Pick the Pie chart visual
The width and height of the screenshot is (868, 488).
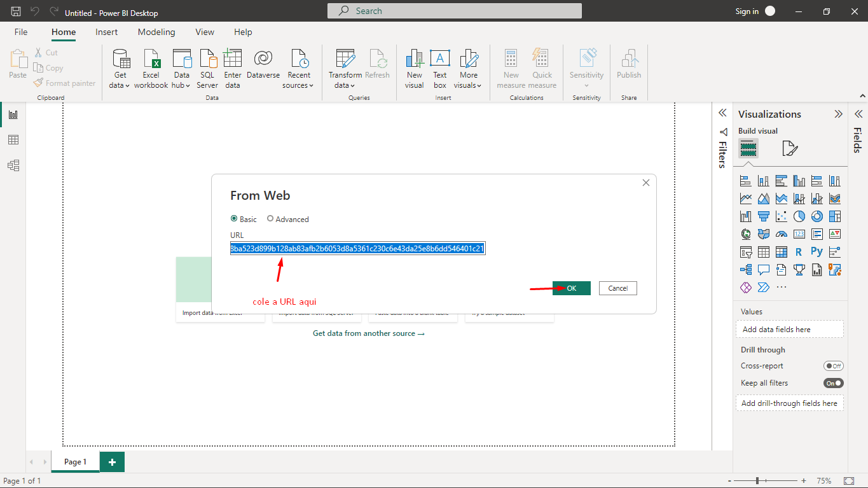click(799, 216)
